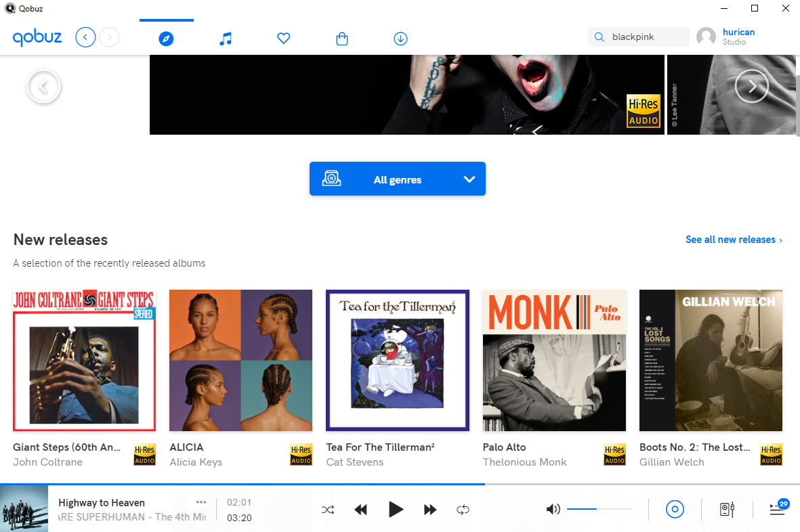Open the audio quality circle icon
Viewport: 800px width, 532px height.
click(675, 509)
